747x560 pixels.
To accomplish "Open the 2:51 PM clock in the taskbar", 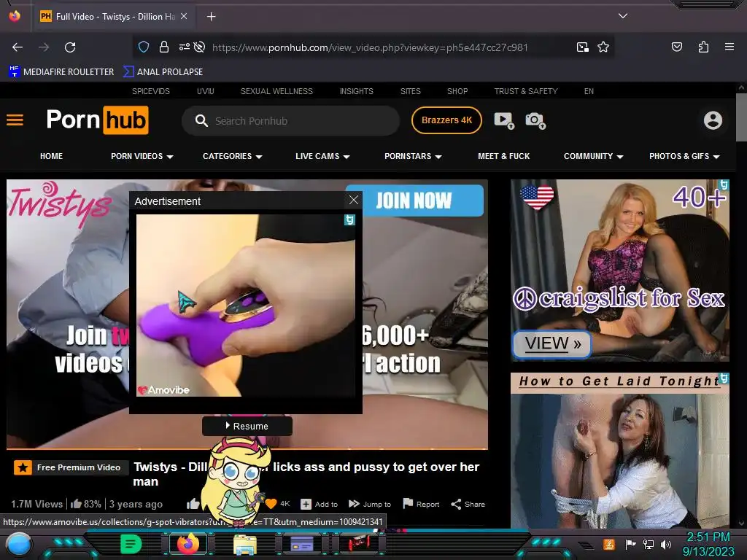I will [708, 537].
